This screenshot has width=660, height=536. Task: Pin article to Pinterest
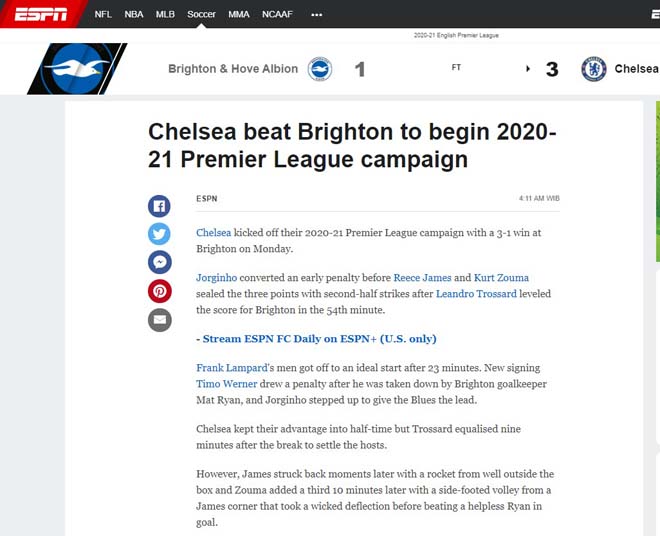(x=159, y=291)
